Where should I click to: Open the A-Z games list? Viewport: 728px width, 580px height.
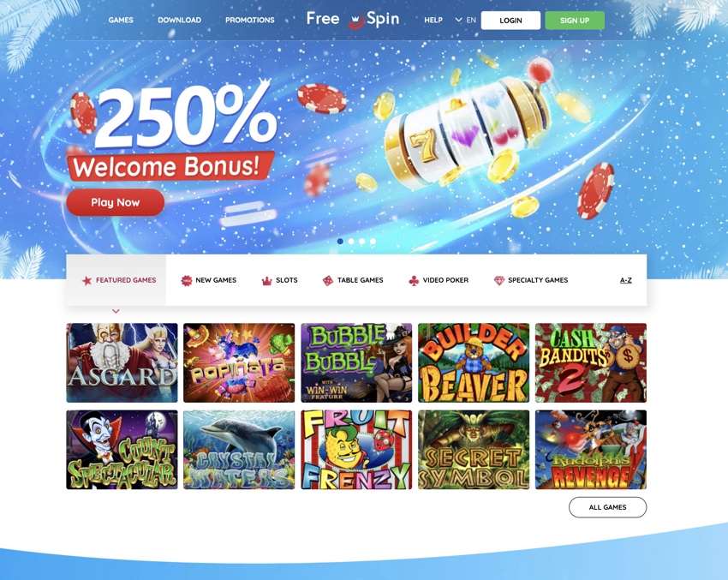pos(626,280)
